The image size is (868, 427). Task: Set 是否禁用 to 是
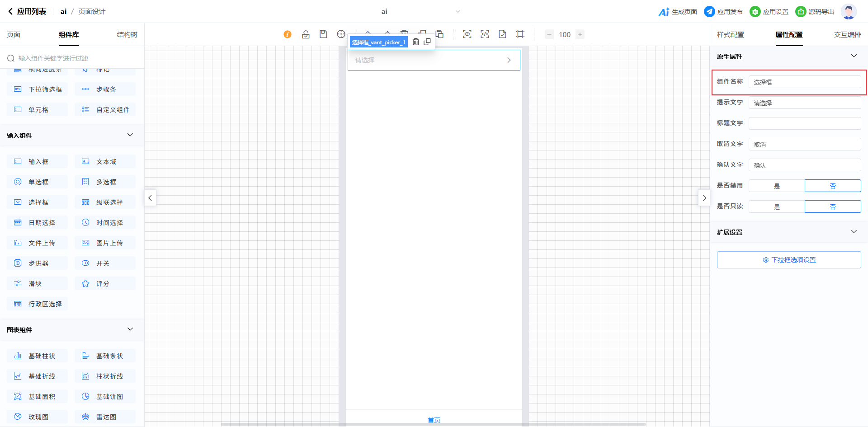pos(777,186)
